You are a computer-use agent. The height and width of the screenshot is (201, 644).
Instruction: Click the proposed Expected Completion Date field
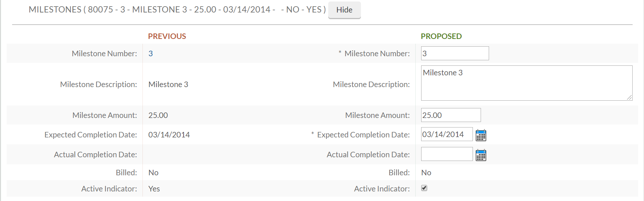click(446, 134)
